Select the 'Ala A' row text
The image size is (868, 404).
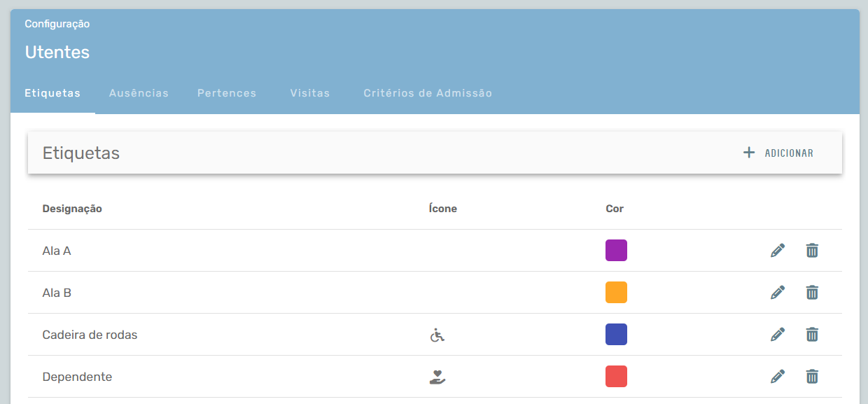click(57, 251)
